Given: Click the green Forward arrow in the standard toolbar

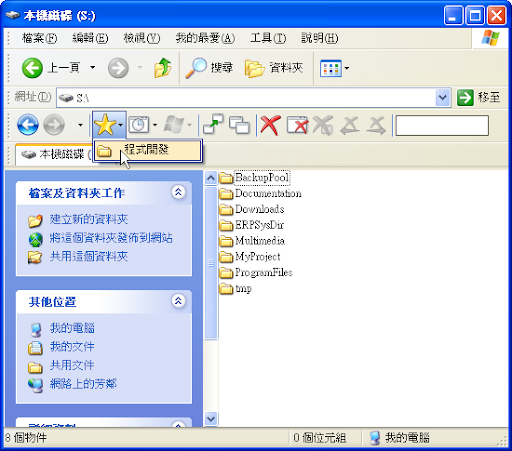Looking at the screenshot, I should pos(118,68).
